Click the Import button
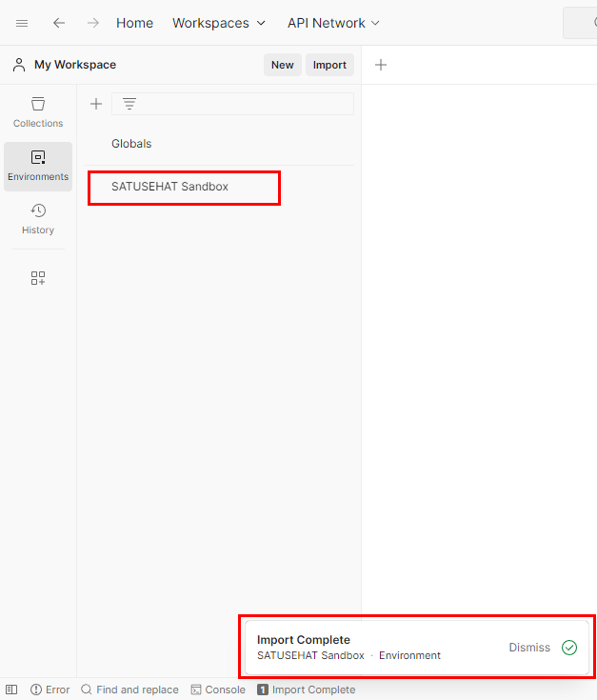The height and width of the screenshot is (700, 597). [x=329, y=65]
